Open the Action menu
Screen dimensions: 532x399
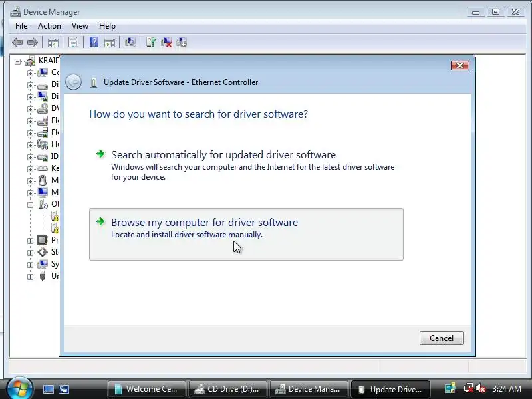click(49, 26)
